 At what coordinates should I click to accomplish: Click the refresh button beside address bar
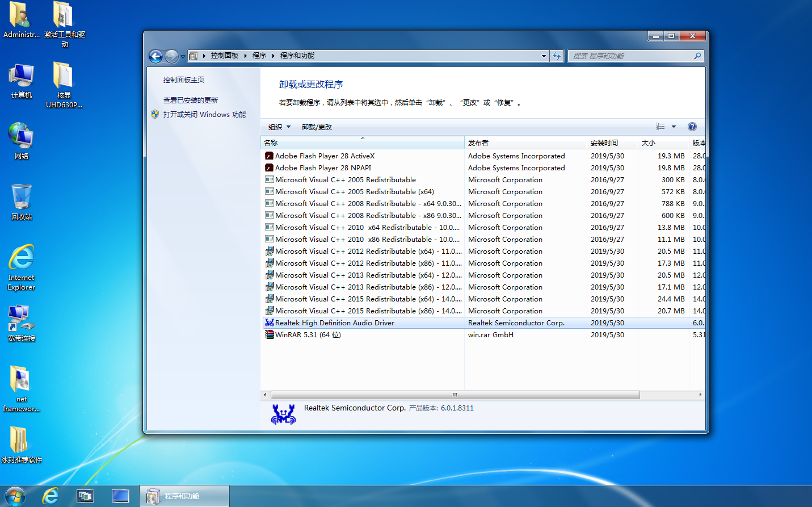coord(557,56)
